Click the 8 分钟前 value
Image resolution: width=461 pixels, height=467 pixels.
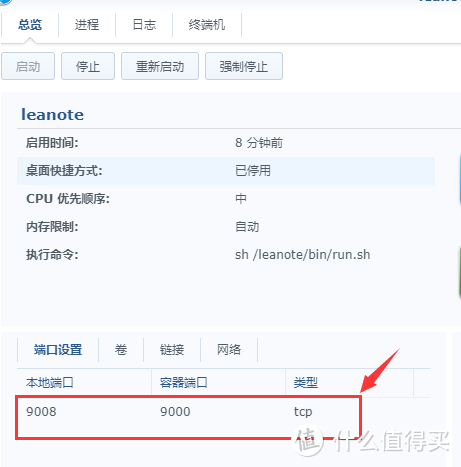click(259, 143)
